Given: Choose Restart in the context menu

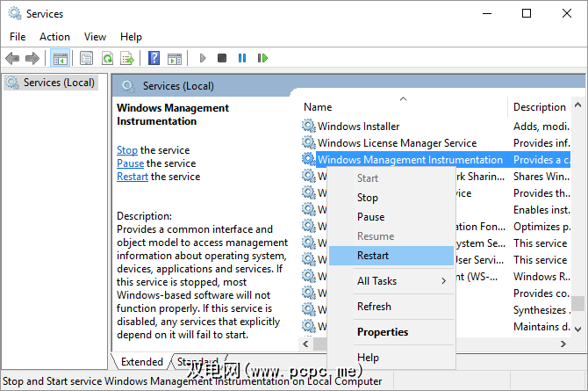Looking at the screenshot, I should [391, 256].
